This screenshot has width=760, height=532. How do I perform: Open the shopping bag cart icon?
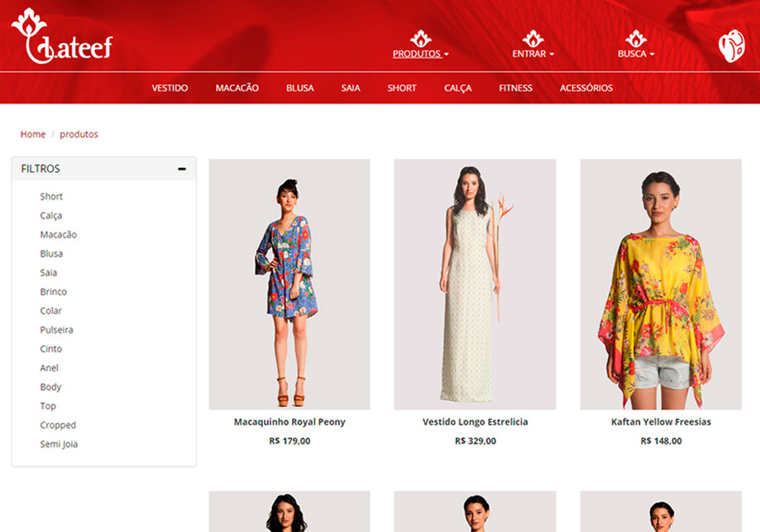tap(731, 46)
